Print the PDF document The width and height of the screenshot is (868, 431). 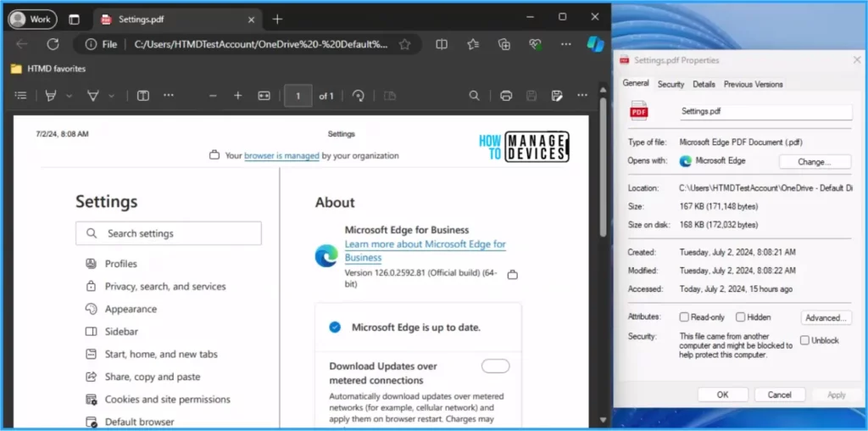506,96
